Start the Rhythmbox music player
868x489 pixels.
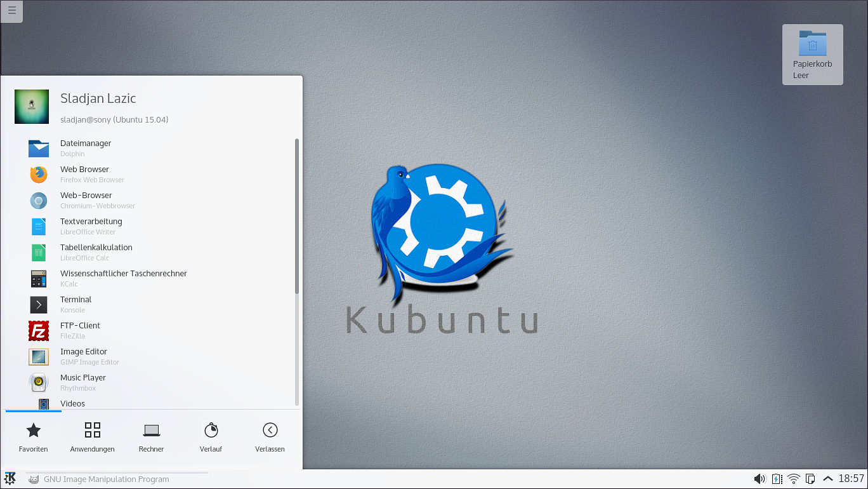[82, 382]
